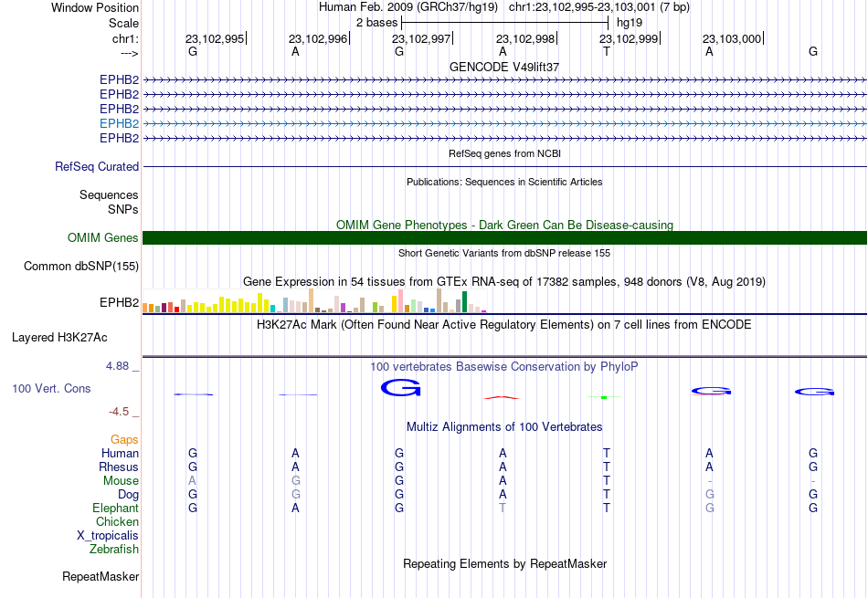This screenshot has width=868, height=598.
Task: Click the orange Gaps label
Action: point(124,439)
